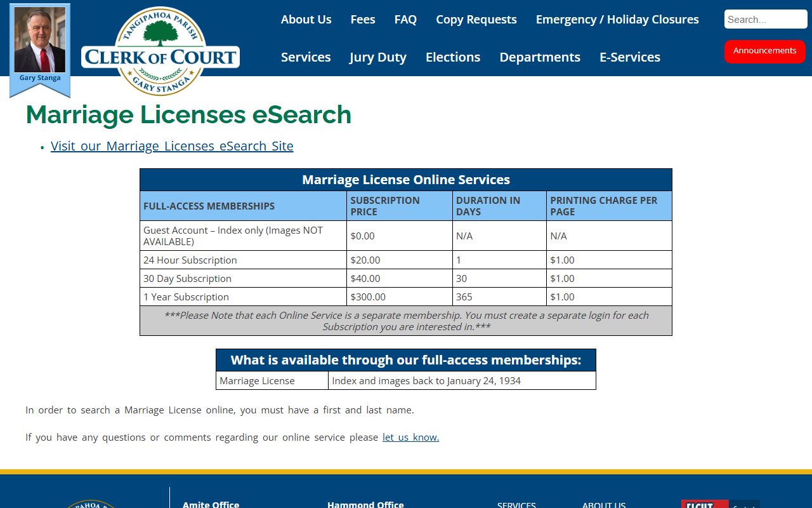The width and height of the screenshot is (812, 508).
Task: Click the 30 Day Subscription row label
Action: [x=243, y=278]
